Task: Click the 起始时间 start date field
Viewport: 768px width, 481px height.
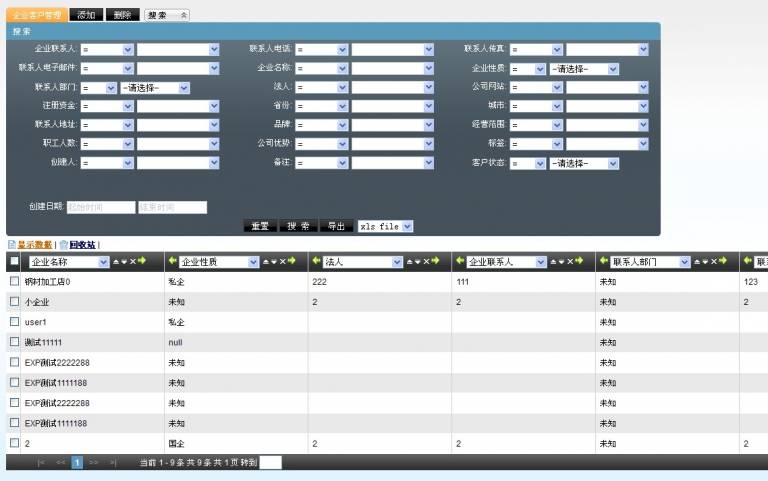Action: [x=100, y=207]
